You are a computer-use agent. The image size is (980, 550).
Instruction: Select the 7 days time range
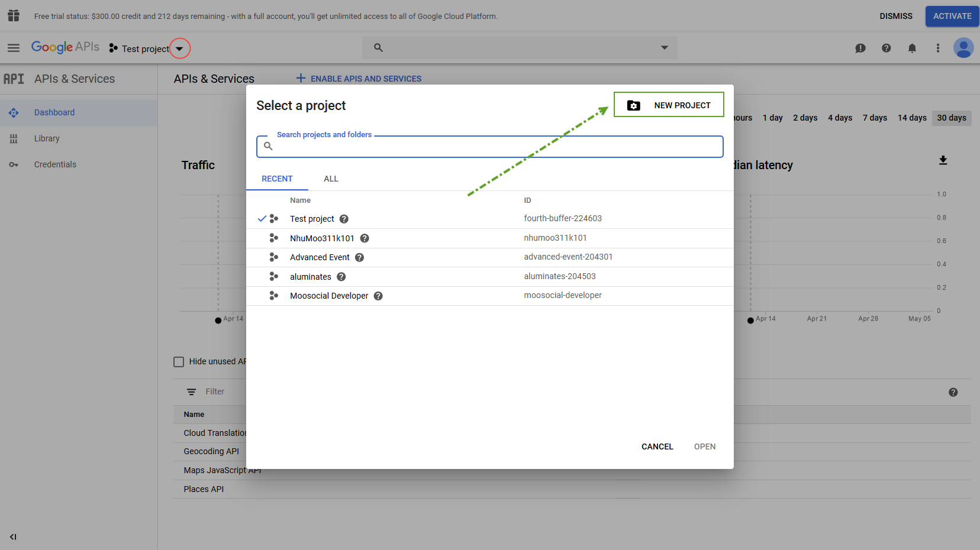point(875,118)
